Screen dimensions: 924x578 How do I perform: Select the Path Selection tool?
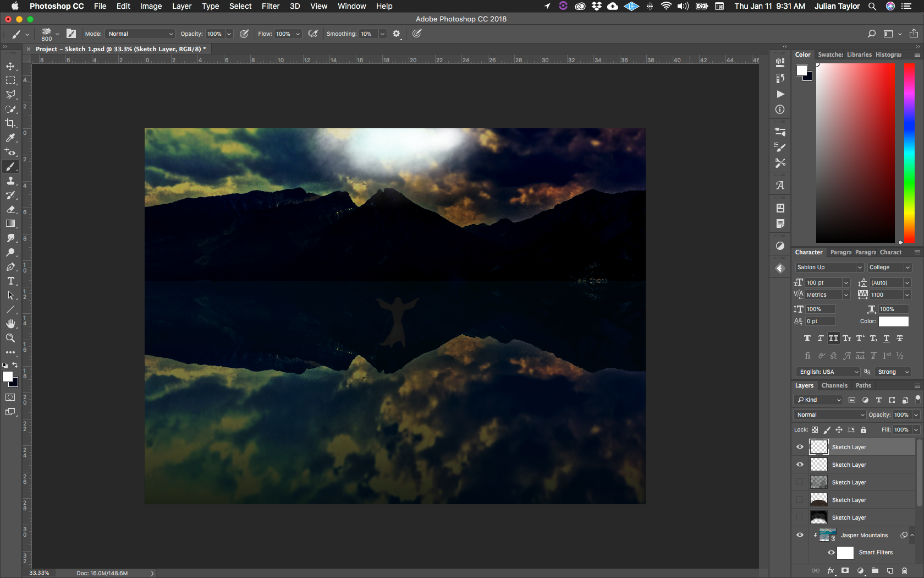(x=10, y=295)
